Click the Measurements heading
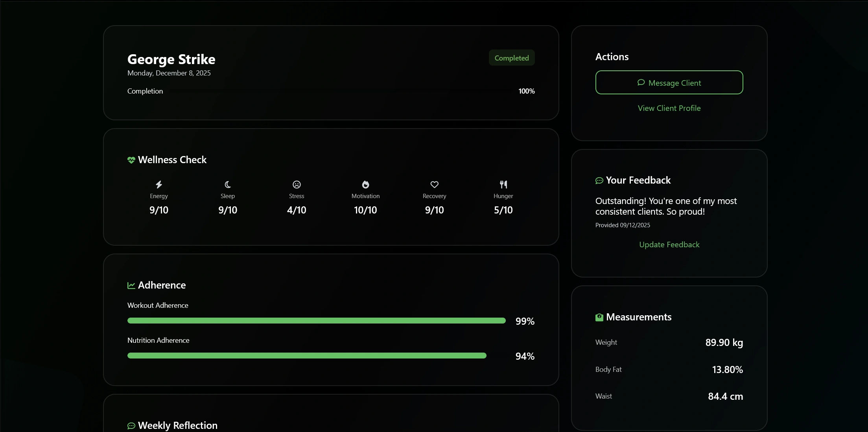This screenshot has width=868, height=432. (639, 317)
